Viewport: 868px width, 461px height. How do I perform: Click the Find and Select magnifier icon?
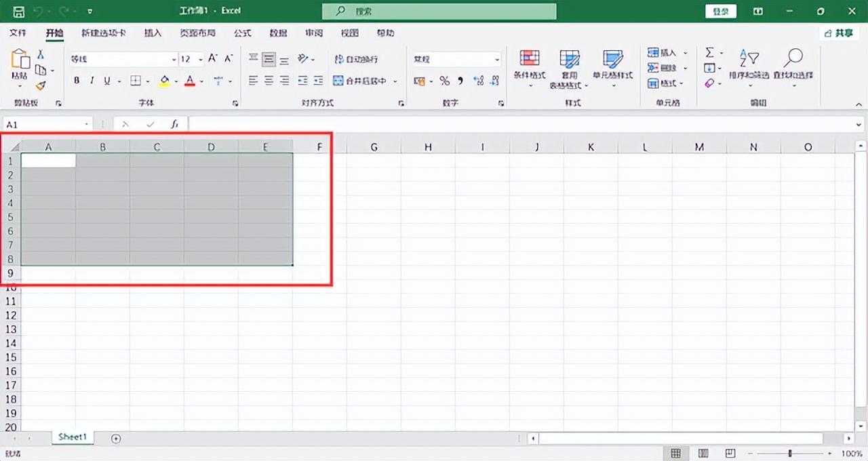point(793,65)
